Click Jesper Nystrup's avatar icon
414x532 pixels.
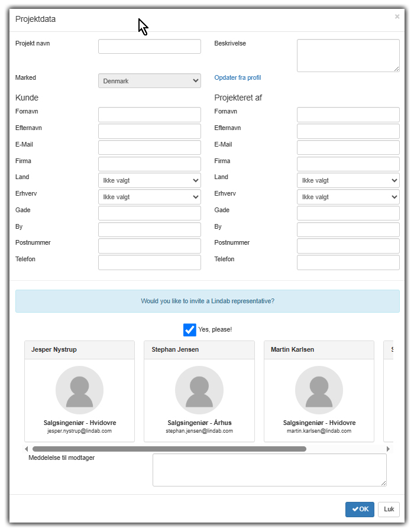[79, 390]
